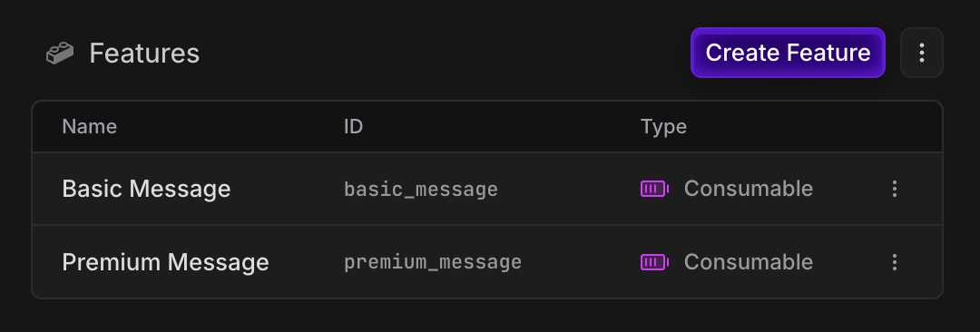Select the Basic Message table row

point(487,189)
